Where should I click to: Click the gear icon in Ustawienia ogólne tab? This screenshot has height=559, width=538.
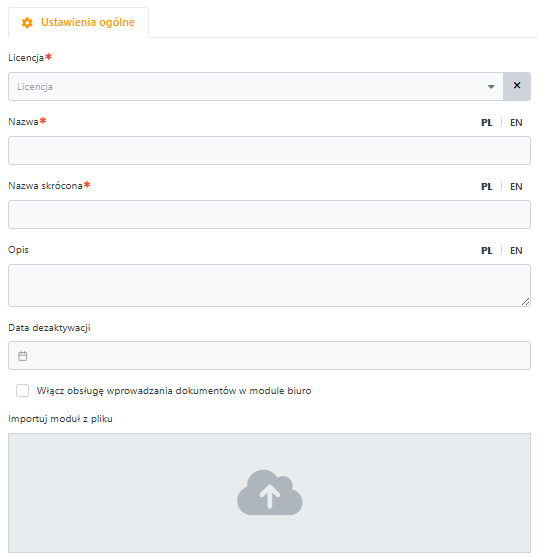[27, 23]
